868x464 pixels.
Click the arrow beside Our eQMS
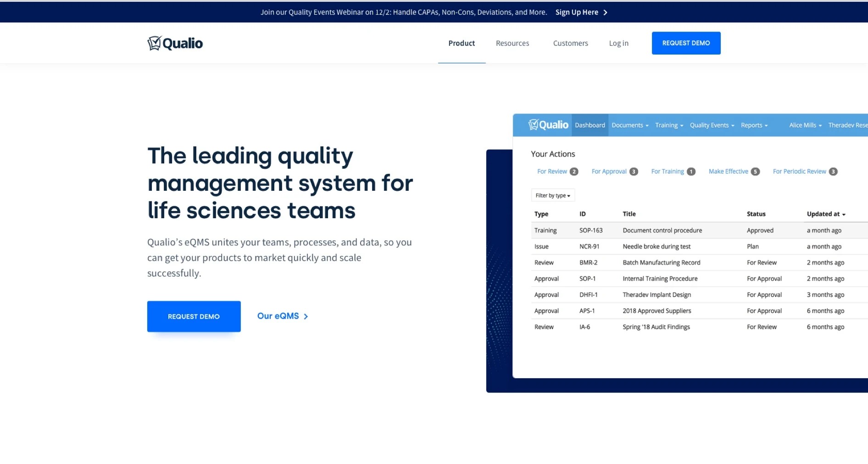(x=306, y=316)
